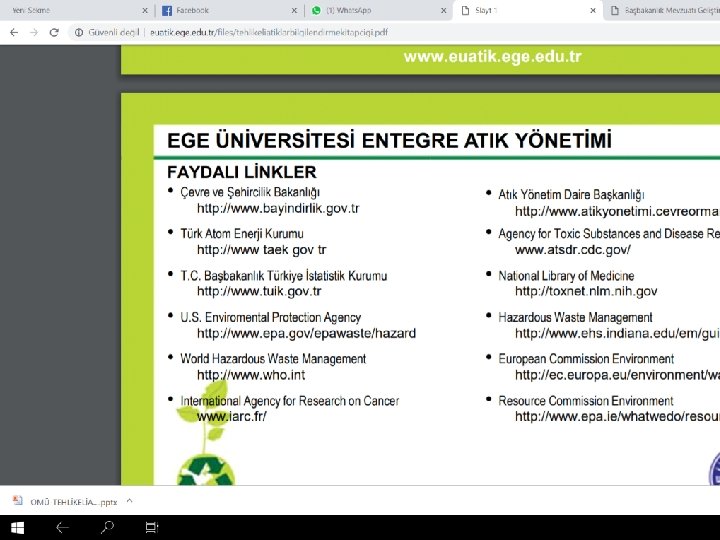Click the FAYDALI LİNKLER heading
The width and height of the screenshot is (720, 540).
[242, 172]
